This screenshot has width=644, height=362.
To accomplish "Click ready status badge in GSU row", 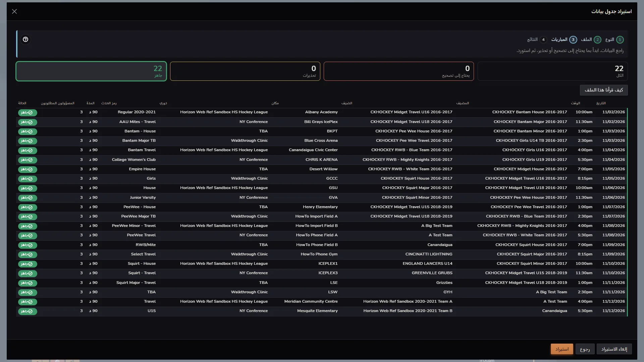I will (x=28, y=188).
